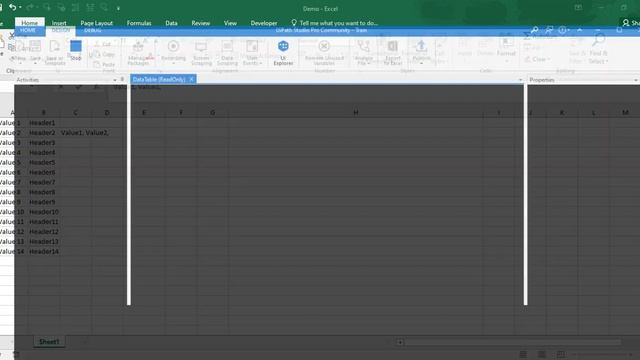The width and height of the screenshot is (640, 360).
Task: Pin the Activities panel
Action: (122, 80)
